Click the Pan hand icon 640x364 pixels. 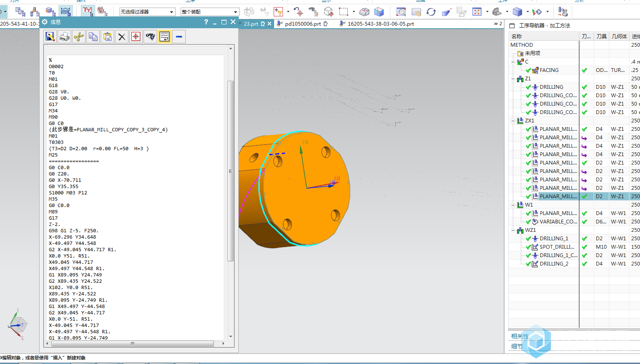tap(416, 12)
